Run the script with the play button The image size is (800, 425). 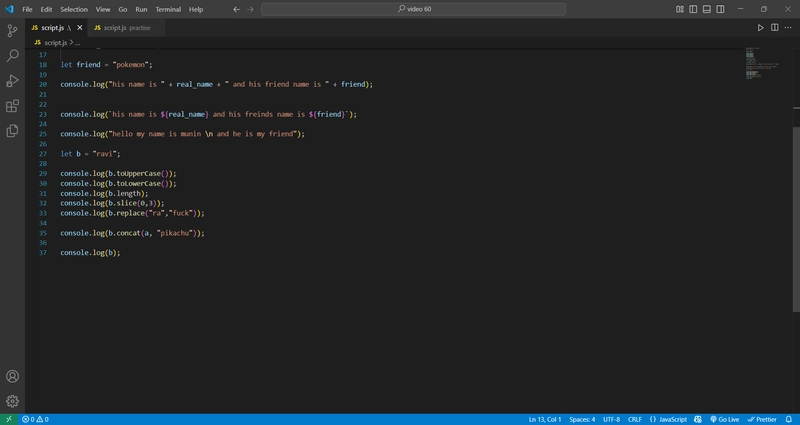point(760,28)
